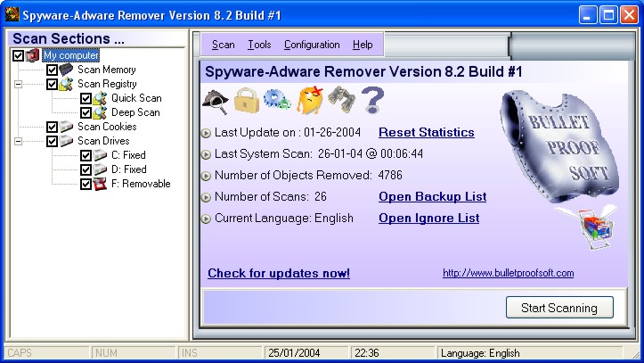Select the Scan Cookies tree label
Image resolution: width=644 pixels, height=363 pixels.
107,127
